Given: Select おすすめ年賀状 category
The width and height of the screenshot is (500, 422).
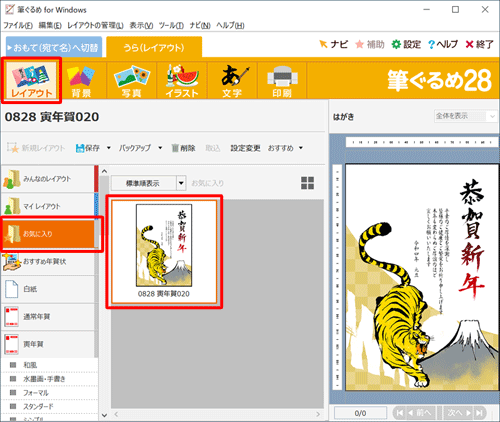Looking at the screenshot, I should 49,262.
